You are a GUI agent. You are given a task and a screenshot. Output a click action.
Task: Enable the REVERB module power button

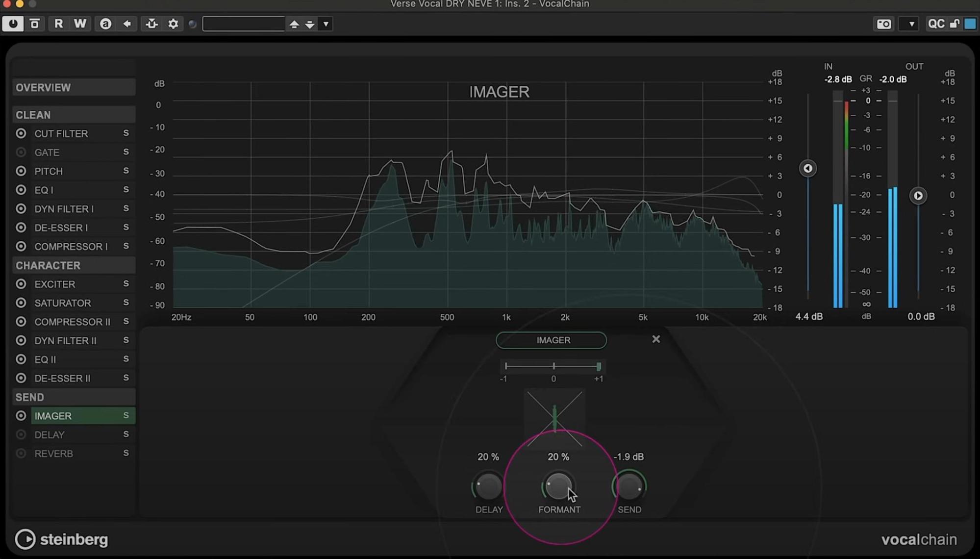[21, 454]
